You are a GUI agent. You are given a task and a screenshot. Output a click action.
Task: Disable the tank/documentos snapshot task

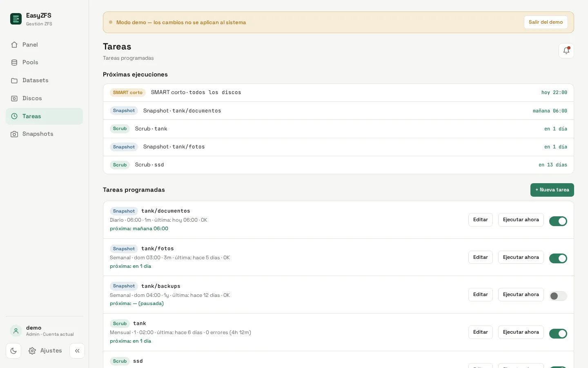(558, 221)
